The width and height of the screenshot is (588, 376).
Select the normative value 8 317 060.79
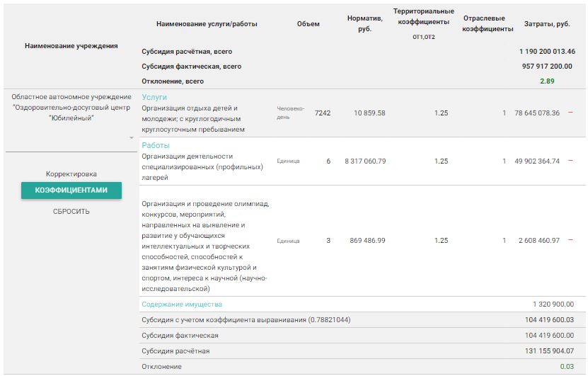click(365, 161)
